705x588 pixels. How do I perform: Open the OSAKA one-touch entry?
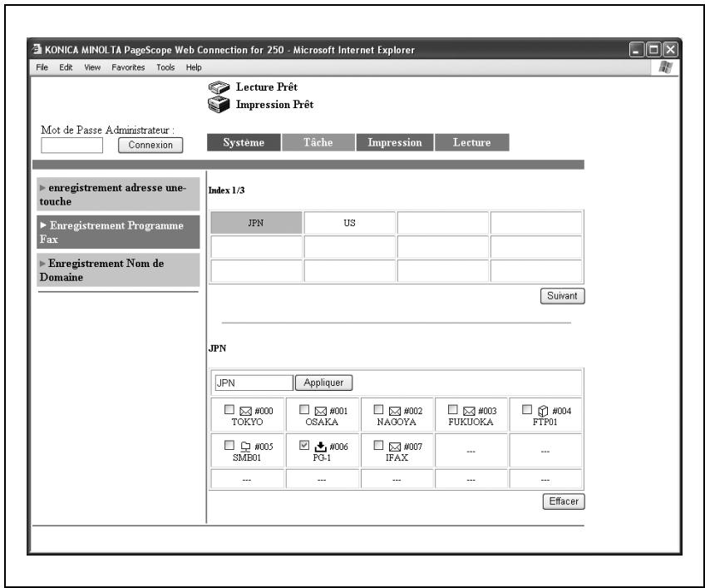point(322,422)
